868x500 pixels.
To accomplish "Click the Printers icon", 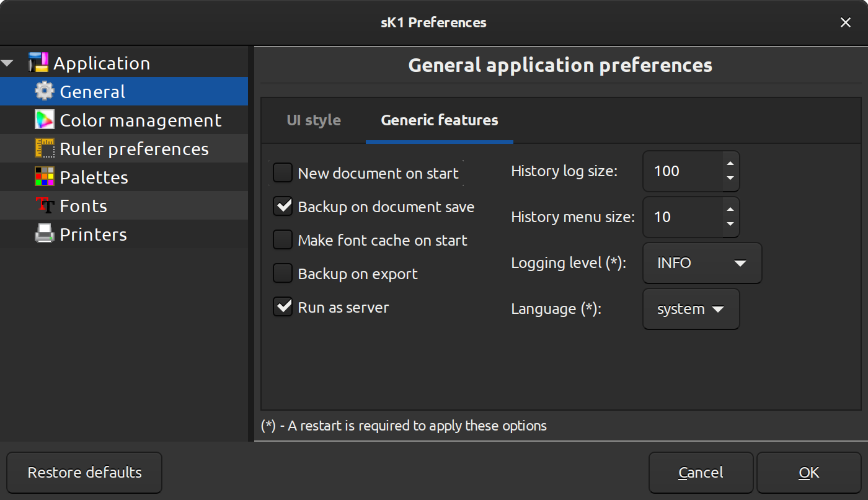I will (x=45, y=234).
